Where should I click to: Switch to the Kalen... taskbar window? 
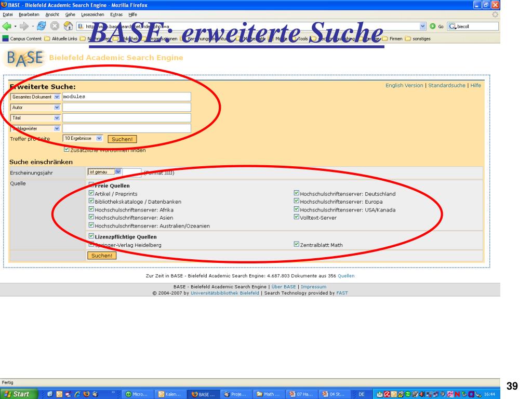pos(169,394)
